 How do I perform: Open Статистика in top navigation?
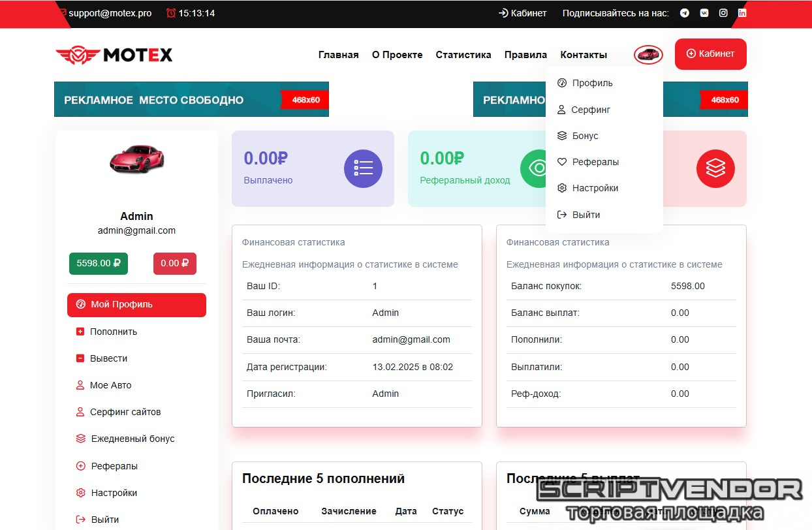pyautogui.click(x=463, y=55)
